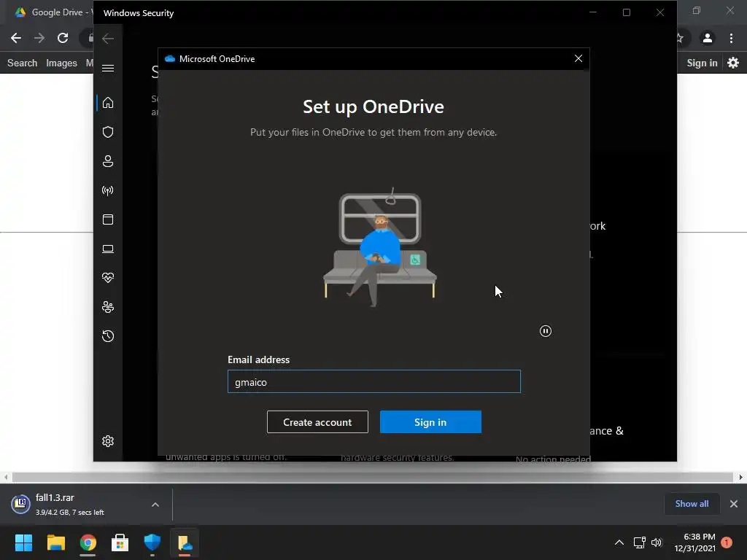Click Chrome back navigation arrow
The image size is (747, 560).
[x=16, y=38]
